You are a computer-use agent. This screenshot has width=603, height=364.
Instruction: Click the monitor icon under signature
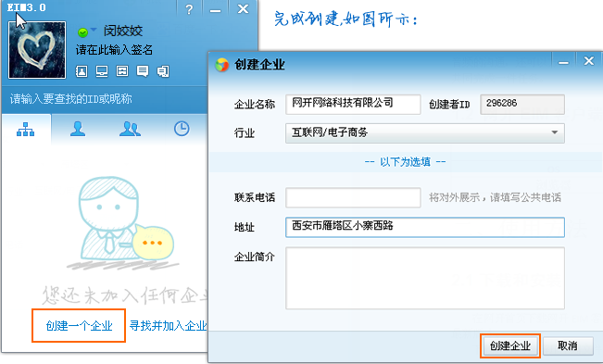[x=102, y=71]
